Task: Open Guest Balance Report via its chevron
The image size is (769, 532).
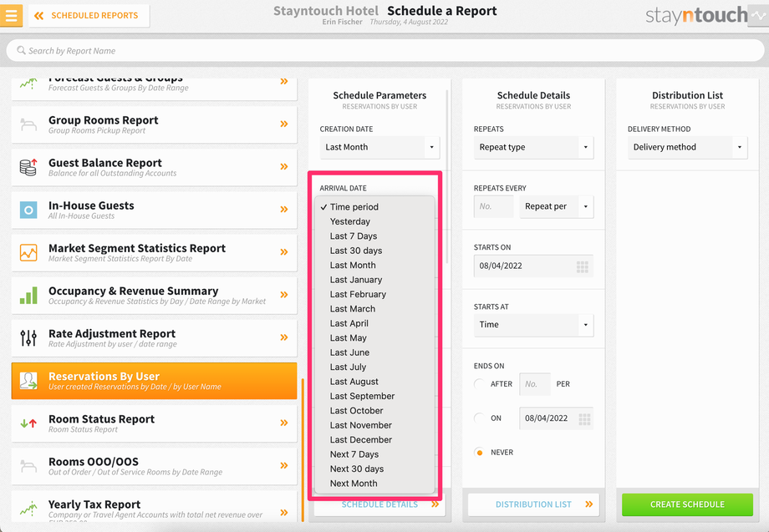Action: coord(284,166)
